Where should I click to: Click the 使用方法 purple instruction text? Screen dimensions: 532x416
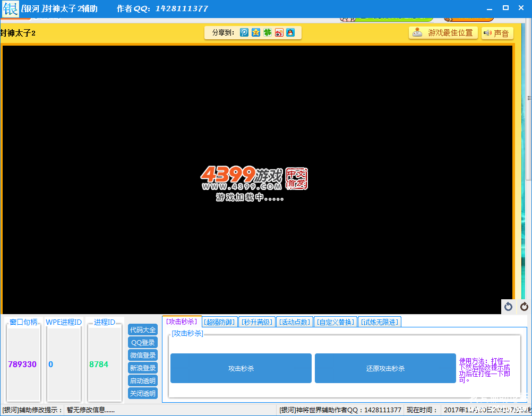(x=485, y=370)
